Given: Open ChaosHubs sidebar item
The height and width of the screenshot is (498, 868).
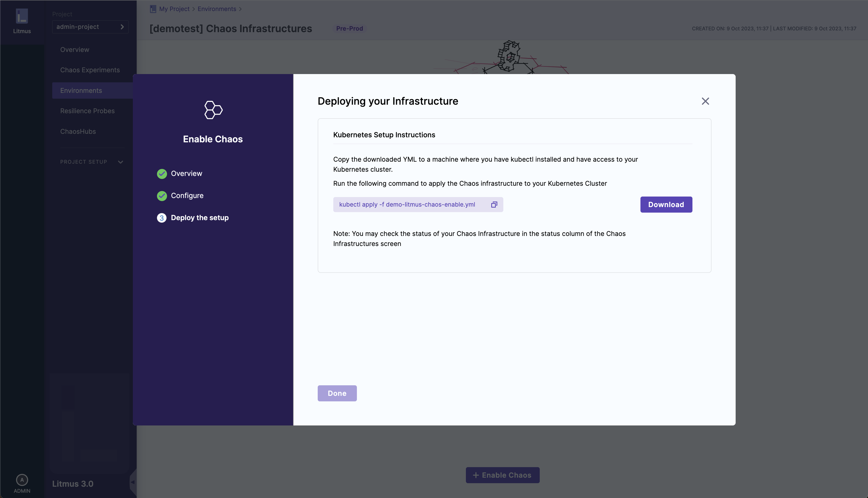Looking at the screenshot, I should 78,131.
